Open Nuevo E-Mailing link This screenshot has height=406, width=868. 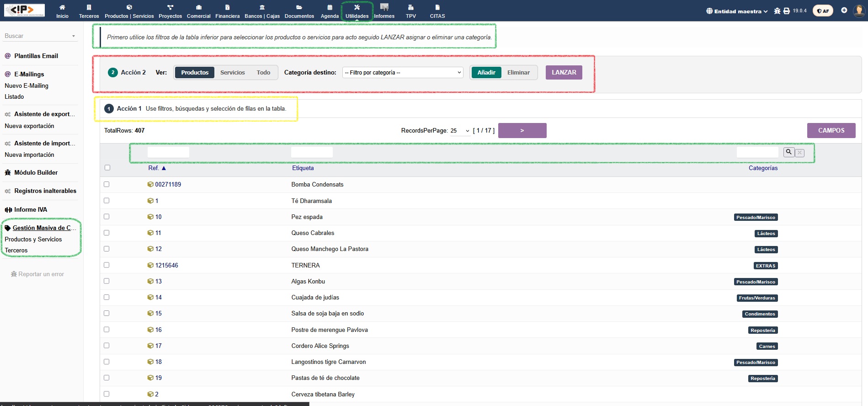tap(27, 85)
